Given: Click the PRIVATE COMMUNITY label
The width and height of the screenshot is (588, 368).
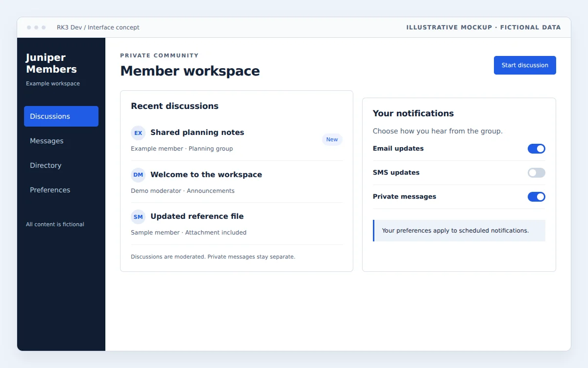Looking at the screenshot, I should pyautogui.click(x=159, y=55).
